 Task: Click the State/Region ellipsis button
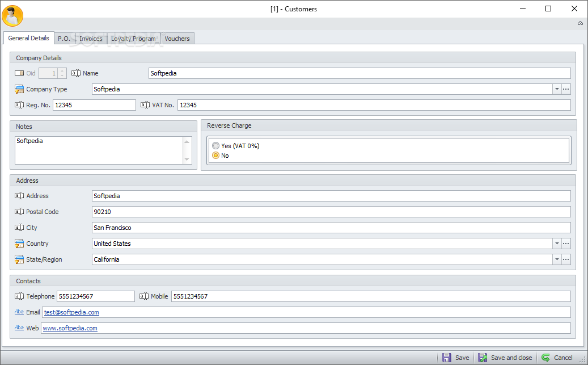pyautogui.click(x=566, y=259)
